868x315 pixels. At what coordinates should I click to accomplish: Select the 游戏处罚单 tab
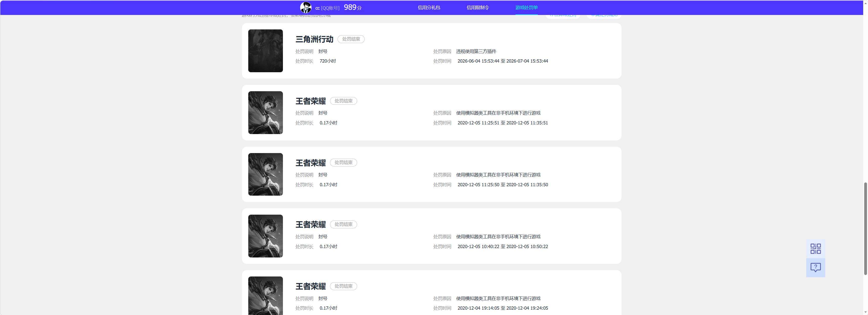pos(526,7)
